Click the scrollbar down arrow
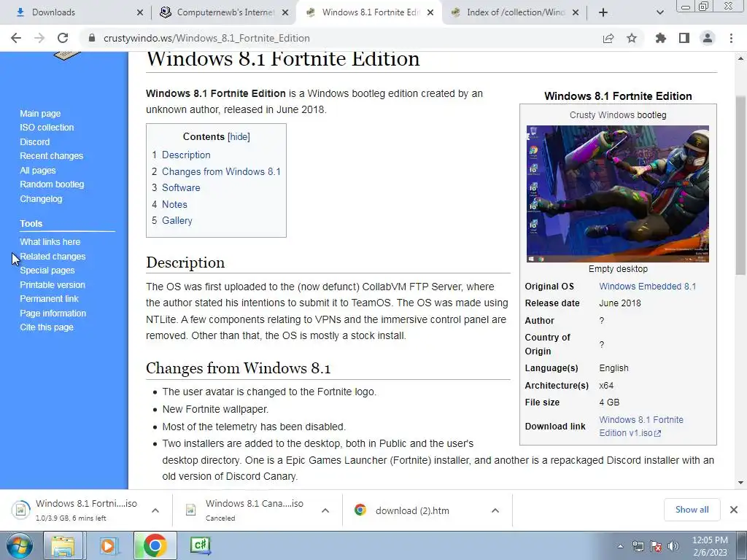 click(x=740, y=483)
